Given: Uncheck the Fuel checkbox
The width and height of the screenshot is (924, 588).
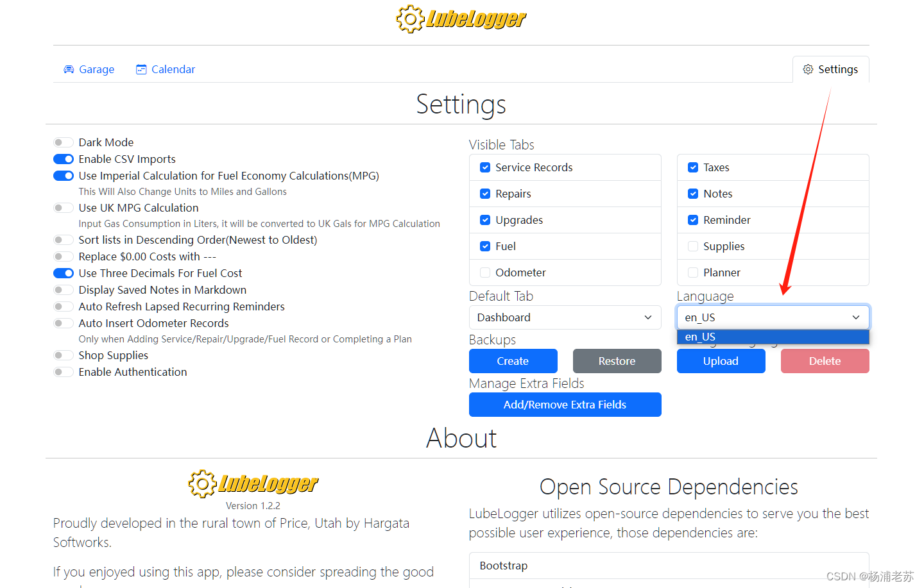Looking at the screenshot, I should (x=485, y=246).
